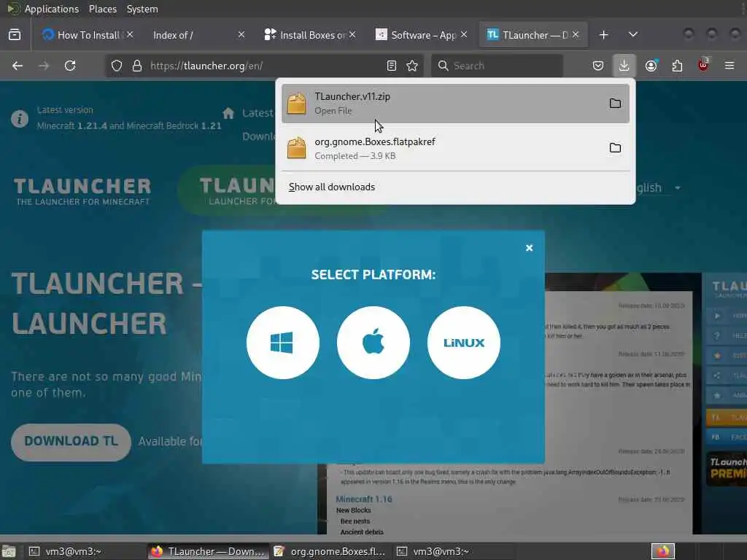Close the Select Platform dialog
This screenshot has height=560, width=747.
[529, 248]
